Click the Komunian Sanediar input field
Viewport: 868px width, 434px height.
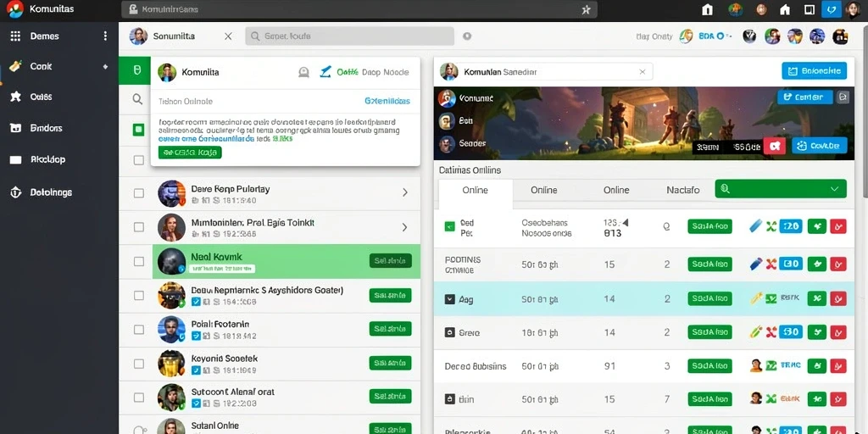(547, 72)
